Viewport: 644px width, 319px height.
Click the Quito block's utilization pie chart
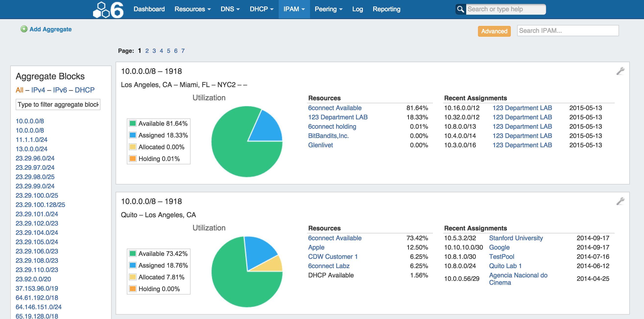point(247,272)
